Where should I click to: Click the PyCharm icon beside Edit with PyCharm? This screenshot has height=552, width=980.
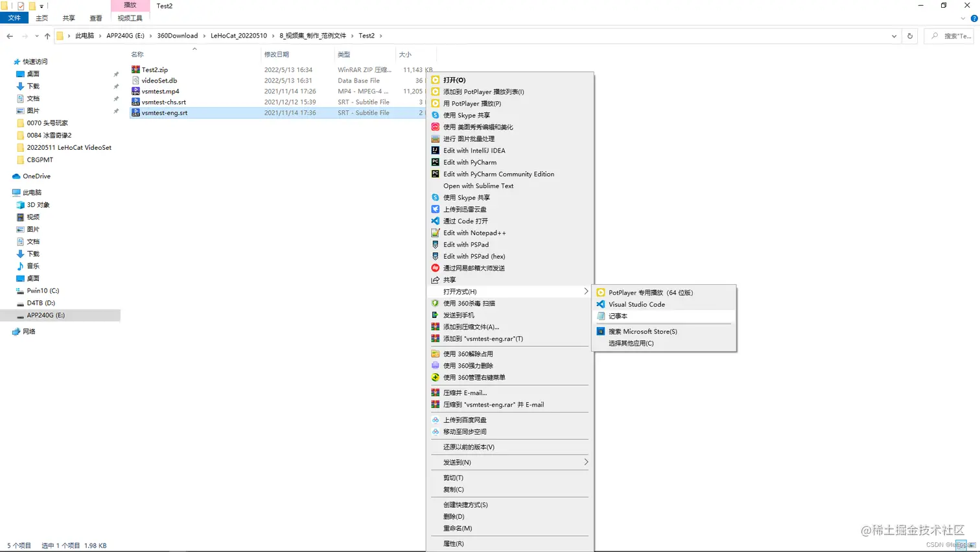tap(436, 162)
